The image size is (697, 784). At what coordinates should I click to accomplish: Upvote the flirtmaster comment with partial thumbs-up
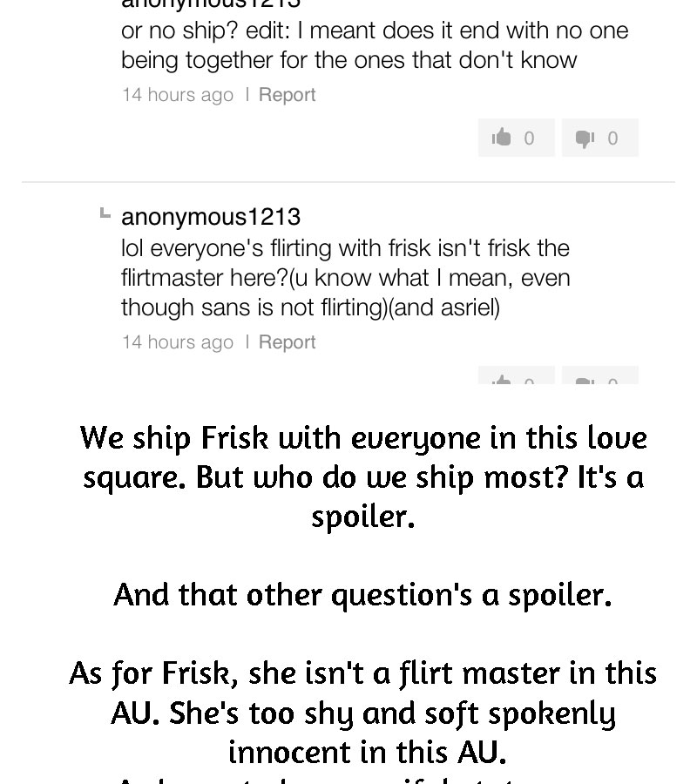(x=516, y=375)
